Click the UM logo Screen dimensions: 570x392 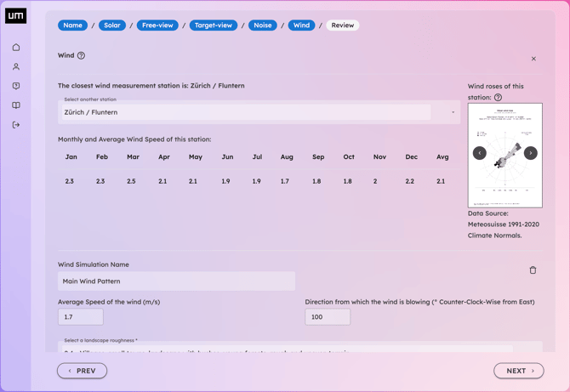(x=16, y=16)
